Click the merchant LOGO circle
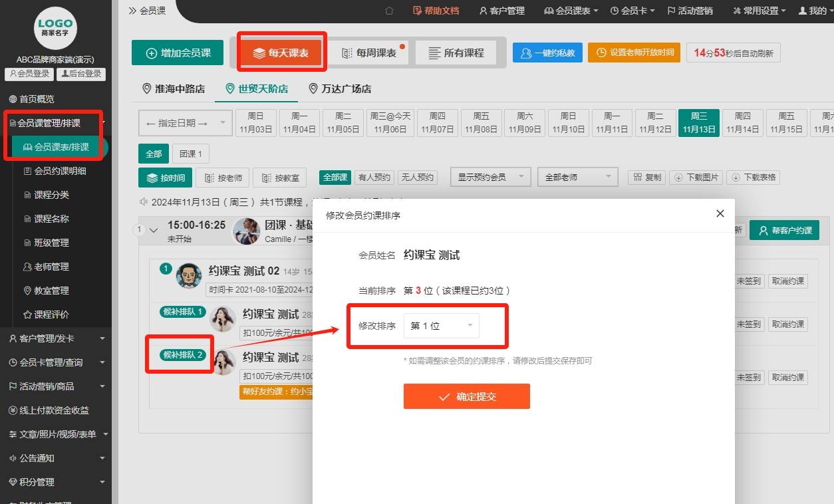Screen dimensions: 834x504 55,28
